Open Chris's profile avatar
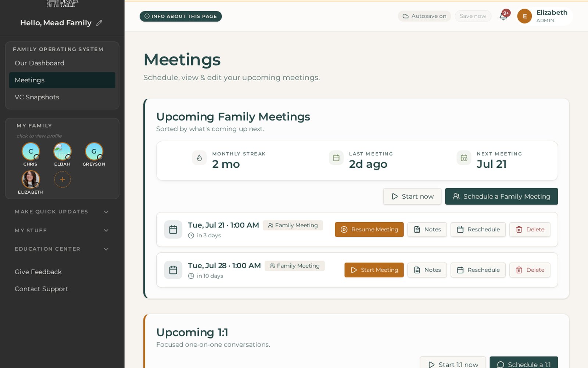588x368 pixels. pyautogui.click(x=31, y=151)
